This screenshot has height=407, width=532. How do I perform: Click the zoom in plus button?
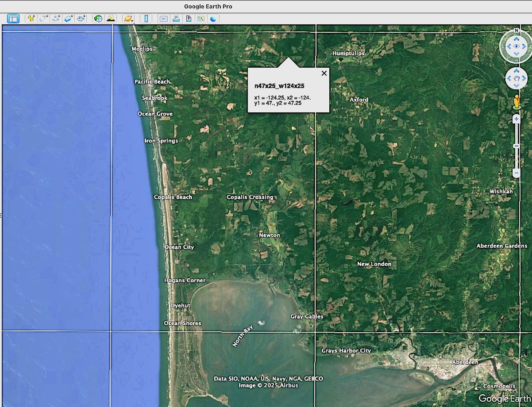(x=516, y=119)
